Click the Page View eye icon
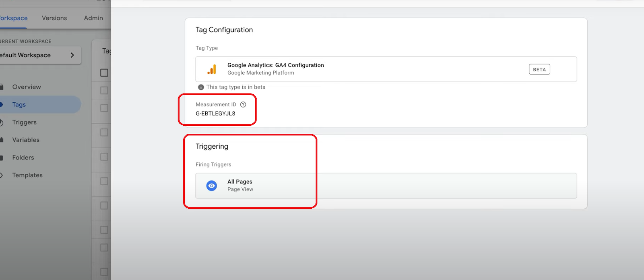Image resolution: width=644 pixels, height=280 pixels. tap(212, 186)
